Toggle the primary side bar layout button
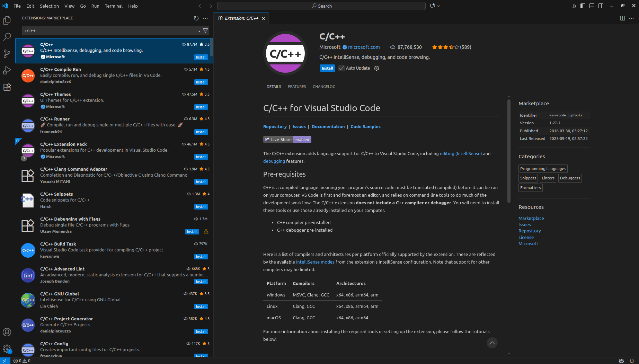This screenshot has height=364, width=639. tap(583, 6)
